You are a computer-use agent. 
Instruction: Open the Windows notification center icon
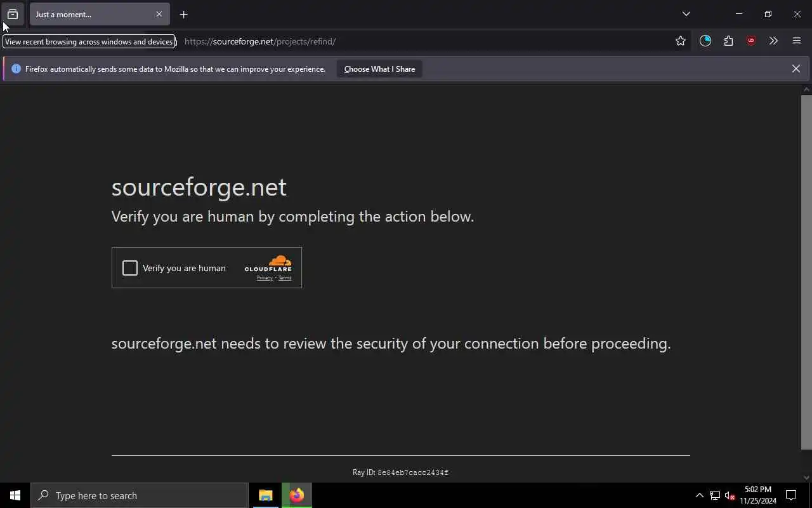pos(791,495)
